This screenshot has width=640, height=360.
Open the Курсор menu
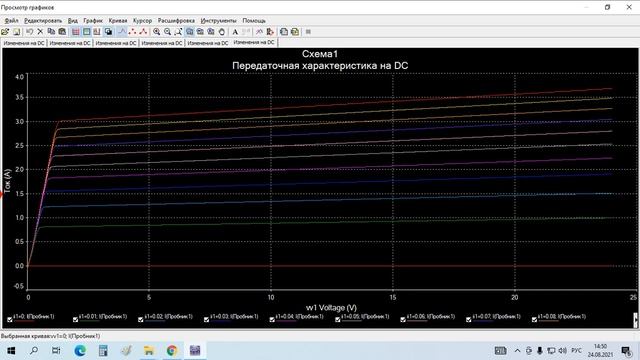(142, 20)
